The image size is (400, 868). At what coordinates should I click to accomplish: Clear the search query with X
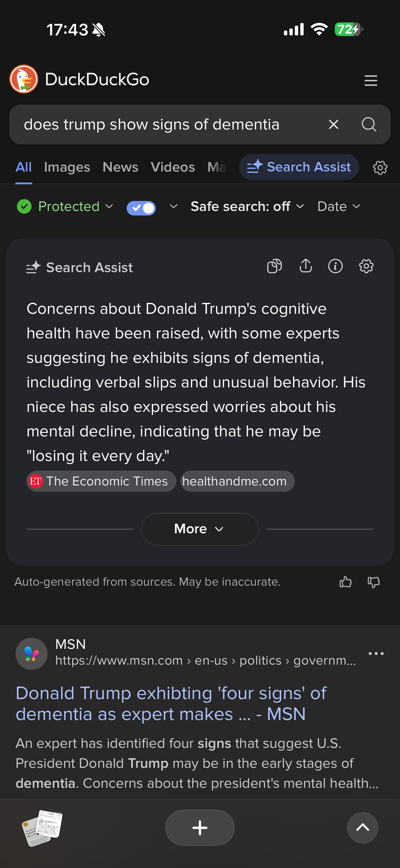click(x=333, y=124)
